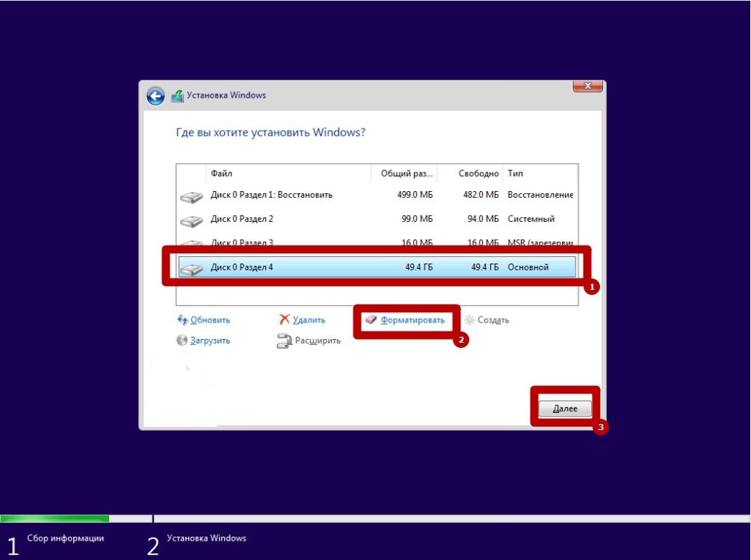Close the Установка Windows dialog

click(x=588, y=86)
